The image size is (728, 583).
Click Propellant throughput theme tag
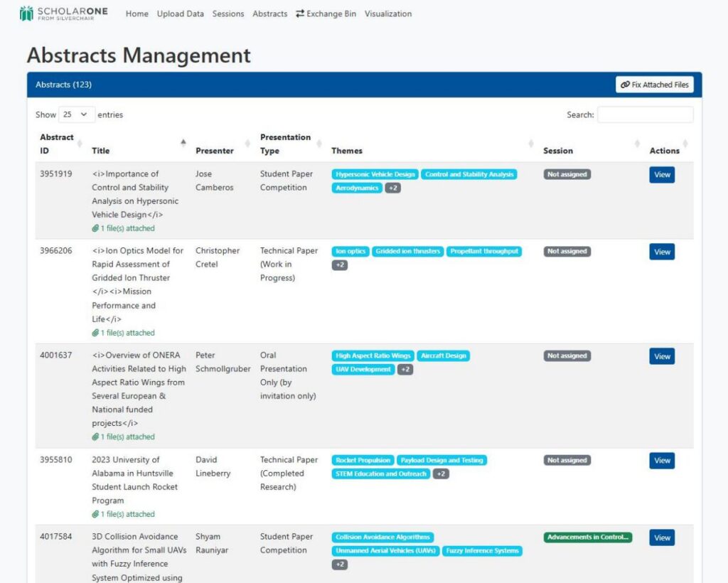pyautogui.click(x=484, y=252)
